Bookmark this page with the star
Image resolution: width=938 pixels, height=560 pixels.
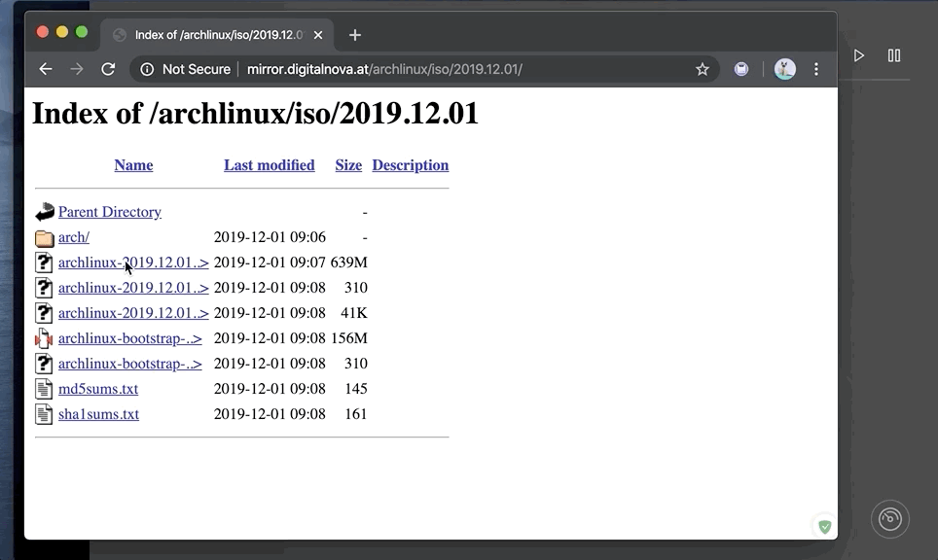(703, 69)
